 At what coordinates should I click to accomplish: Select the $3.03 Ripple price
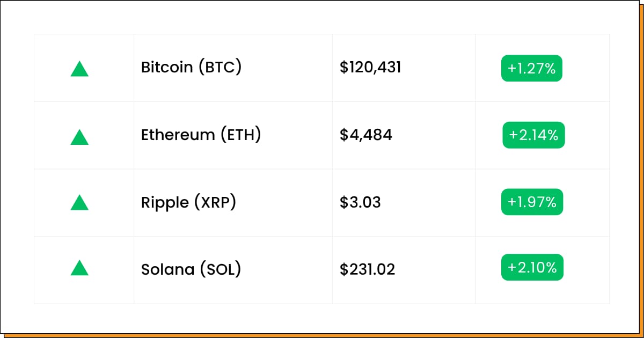[x=360, y=202]
